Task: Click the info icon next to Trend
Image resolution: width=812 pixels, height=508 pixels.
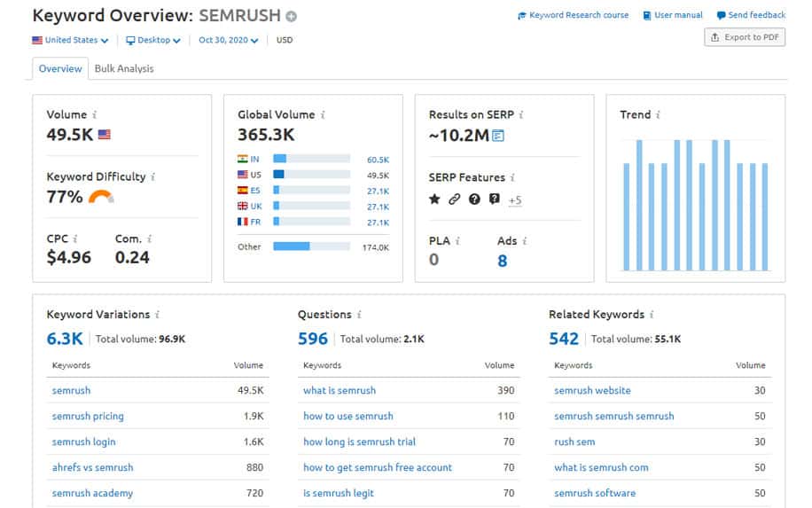Action: coord(658,114)
